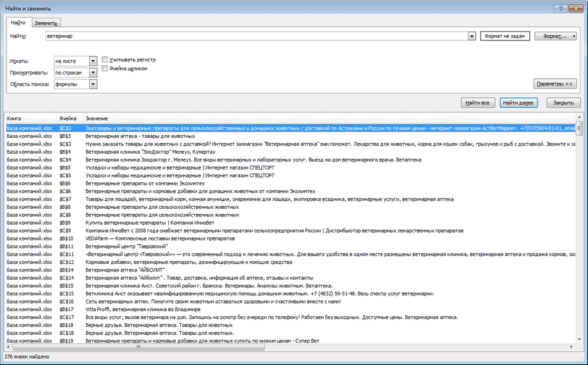Select the result 'Купить ветеринарные препараты | Компания ИнноВет'
588x365 pixels.
290,223
